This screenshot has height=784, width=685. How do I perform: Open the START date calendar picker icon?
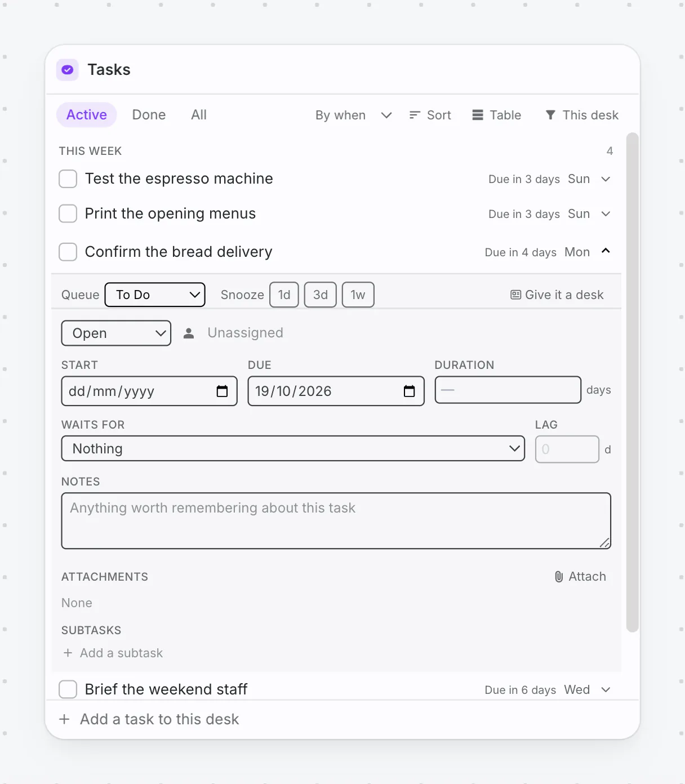click(223, 391)
